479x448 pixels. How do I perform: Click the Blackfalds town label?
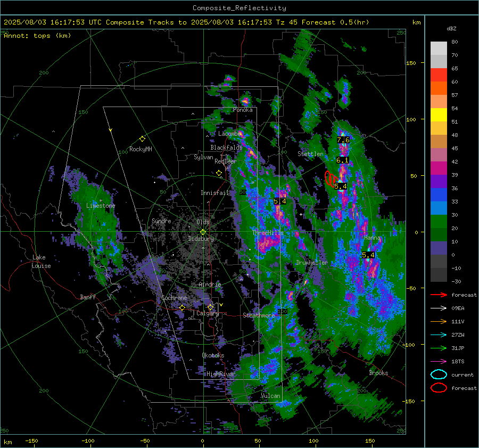[x=226, y=148]
